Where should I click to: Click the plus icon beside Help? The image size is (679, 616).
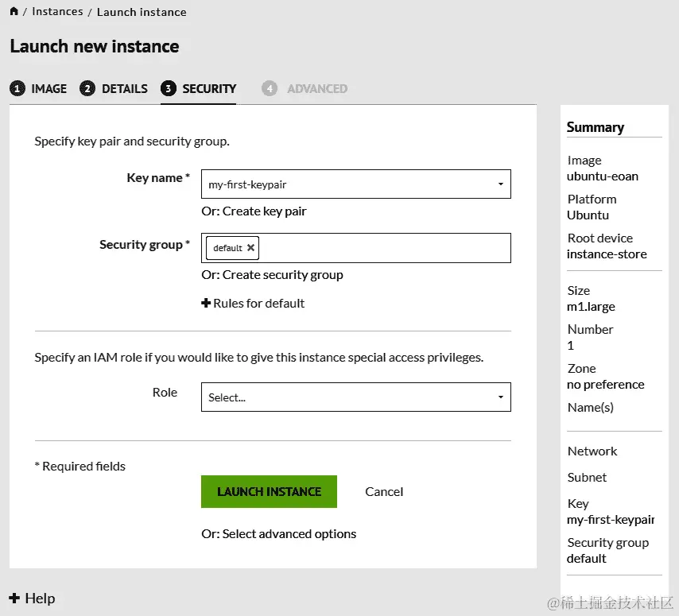click(x=14, y=599)
